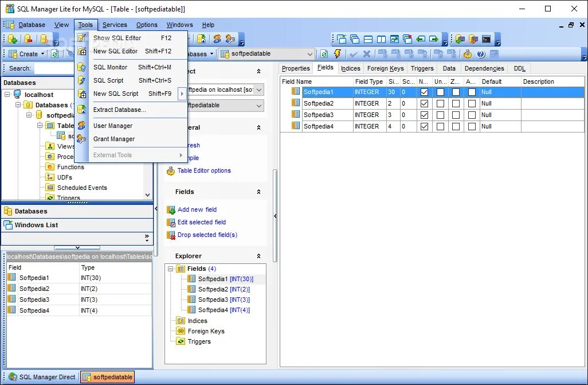Toggle Not Null checkbox for Softpedia1
Viewport: 588px width, 385px height.
(x=424, y=92)
